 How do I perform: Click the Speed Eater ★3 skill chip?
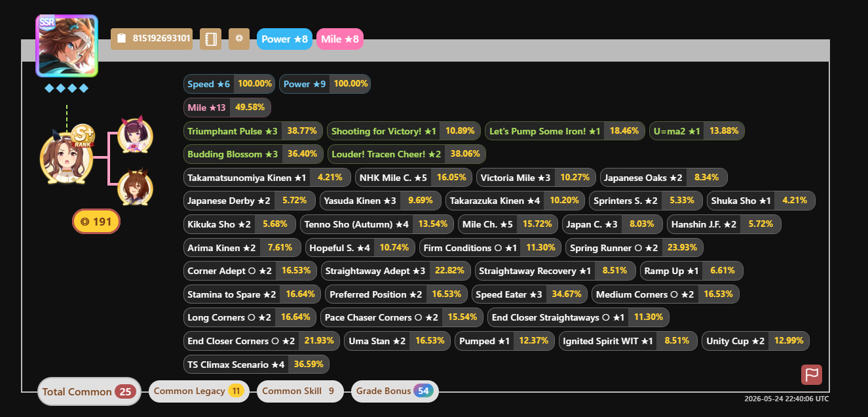[x=529, y=294]
